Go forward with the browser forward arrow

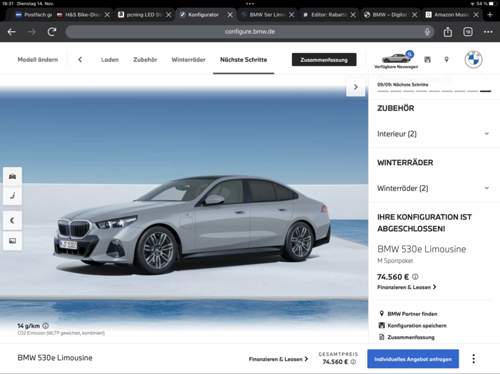(32, 32)
